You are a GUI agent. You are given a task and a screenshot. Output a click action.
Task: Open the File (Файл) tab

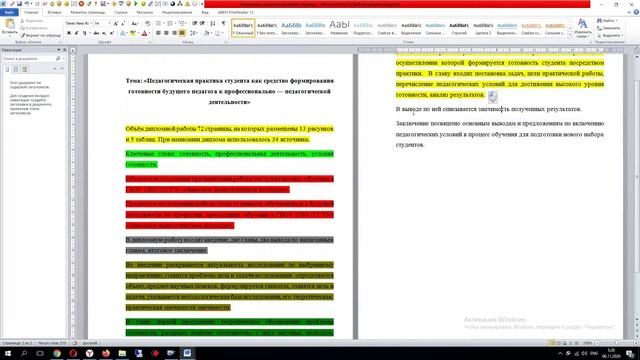click(x=9, y=12)
